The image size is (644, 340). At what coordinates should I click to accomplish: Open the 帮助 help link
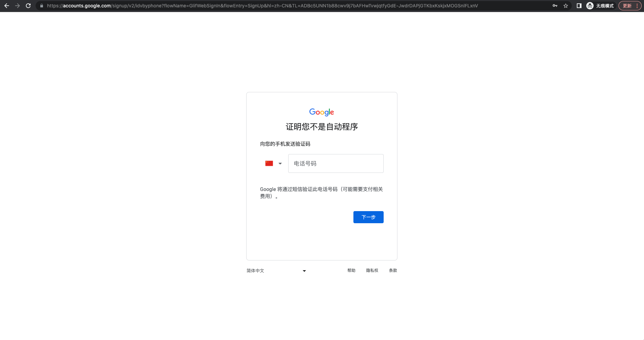351,271
